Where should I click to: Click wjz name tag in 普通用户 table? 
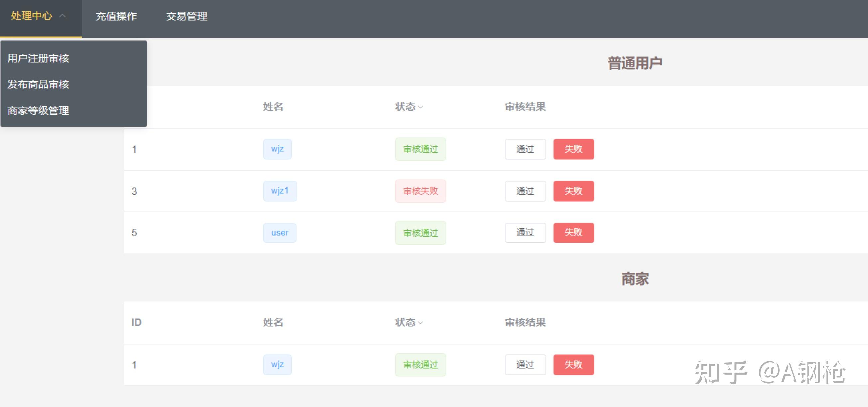click(277, 149)
